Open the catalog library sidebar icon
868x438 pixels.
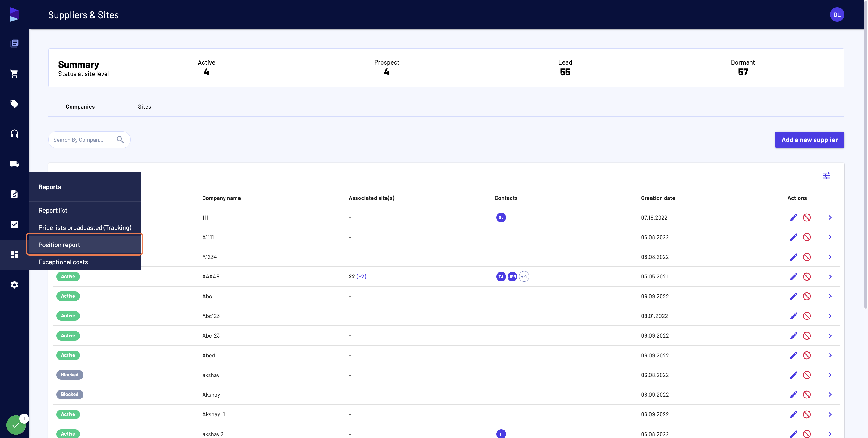pos(14,43)
